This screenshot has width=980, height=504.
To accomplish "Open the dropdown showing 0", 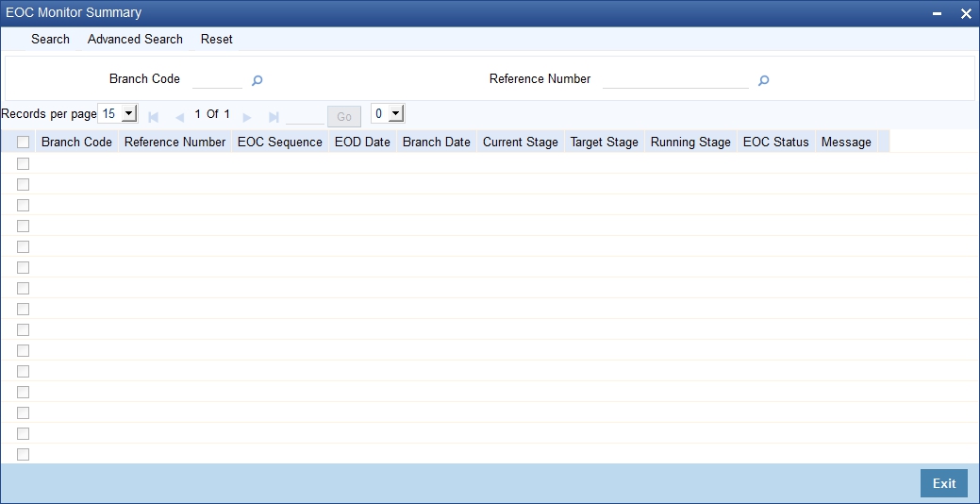I will tap(388, 114).
